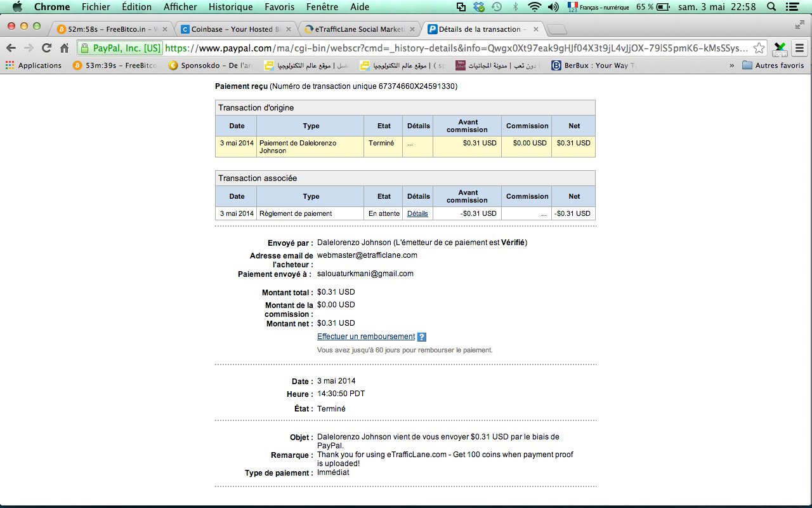
Task: Open the Fenêtre menu
Action: click(322, 7)
